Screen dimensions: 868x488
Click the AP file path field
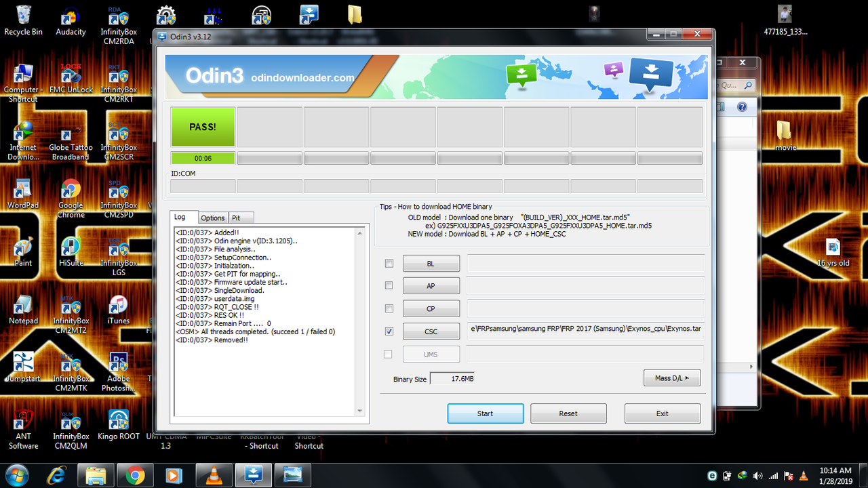pyautogui.click(x=586, y=286)
